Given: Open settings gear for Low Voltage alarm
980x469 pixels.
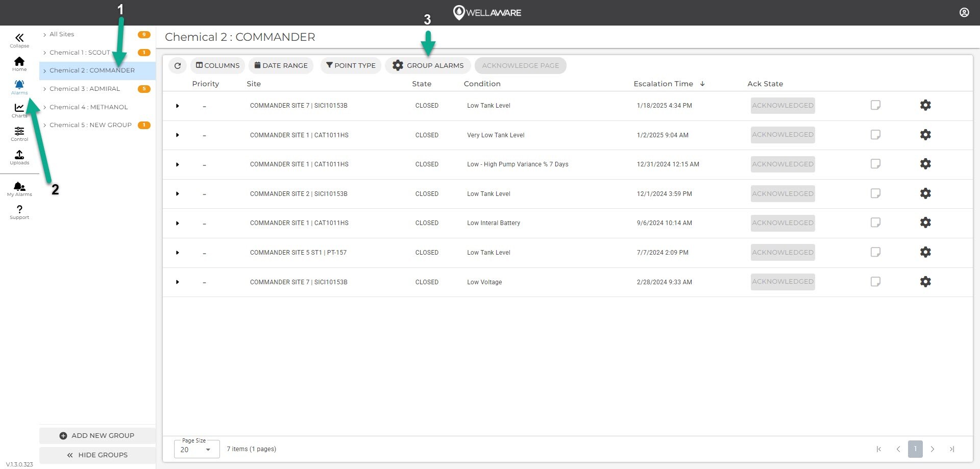Looking at the screenshot, I should [925, 282].
